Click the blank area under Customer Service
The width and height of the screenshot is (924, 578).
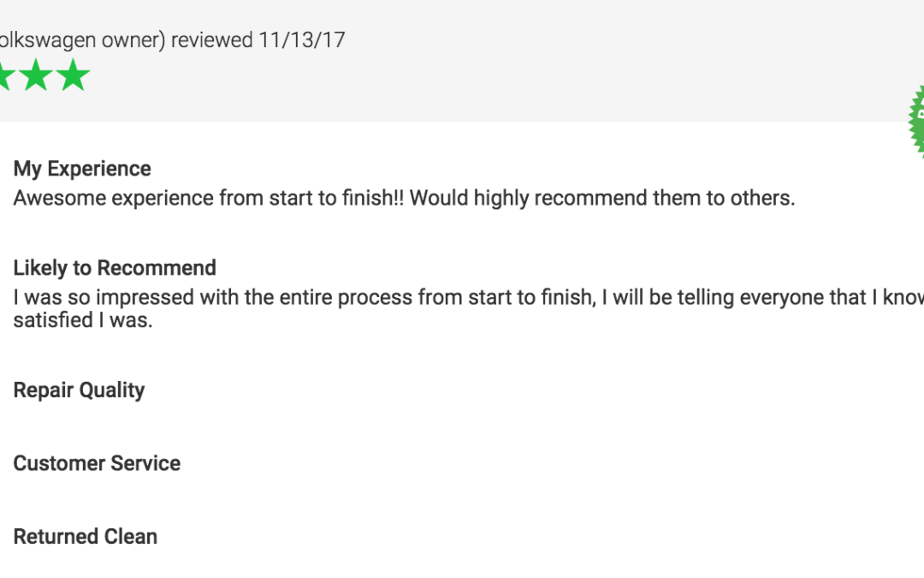pyautogui.click(x=236, y=499)
